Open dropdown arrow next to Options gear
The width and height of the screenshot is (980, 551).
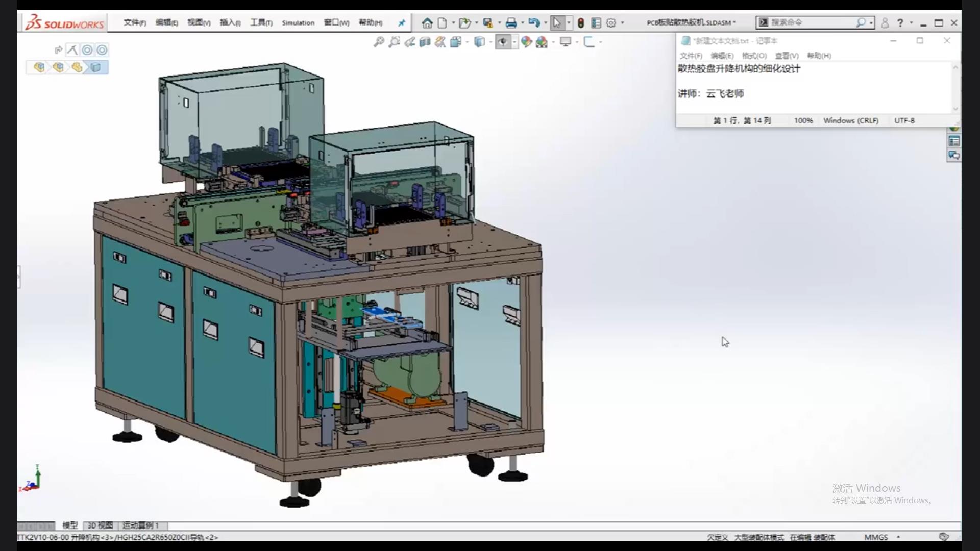[x=622, y=23]
